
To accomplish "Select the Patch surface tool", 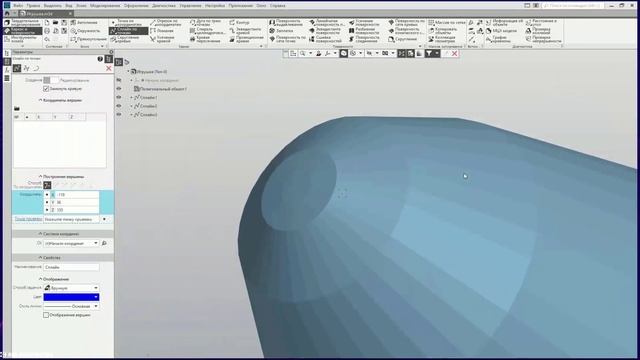I will (282, 31).
